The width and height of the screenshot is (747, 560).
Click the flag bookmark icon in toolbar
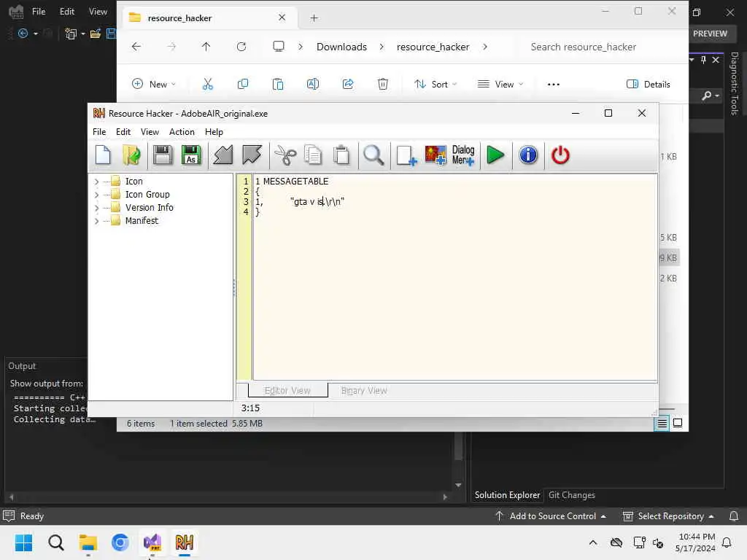point(252,155)
